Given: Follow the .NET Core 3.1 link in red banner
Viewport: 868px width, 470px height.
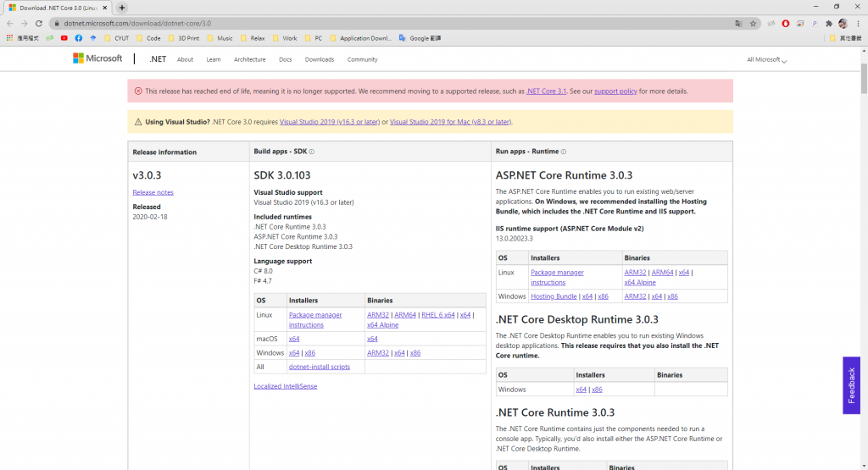Looking at the screenshot, I should (x=546, y=91).
